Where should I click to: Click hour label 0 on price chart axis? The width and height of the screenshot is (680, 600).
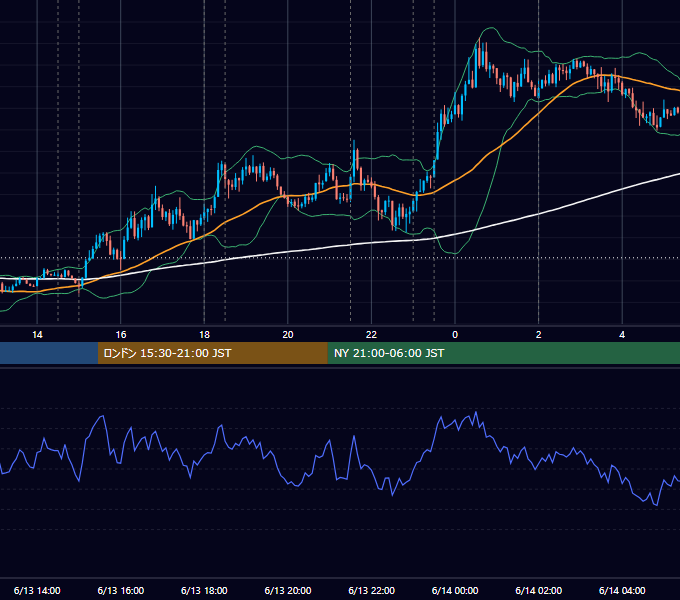click(x=455, y=335)
